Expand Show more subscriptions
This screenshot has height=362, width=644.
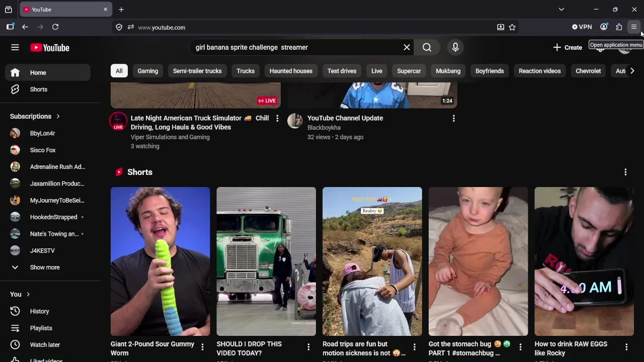pyautogui.click(x=48, y=267)
